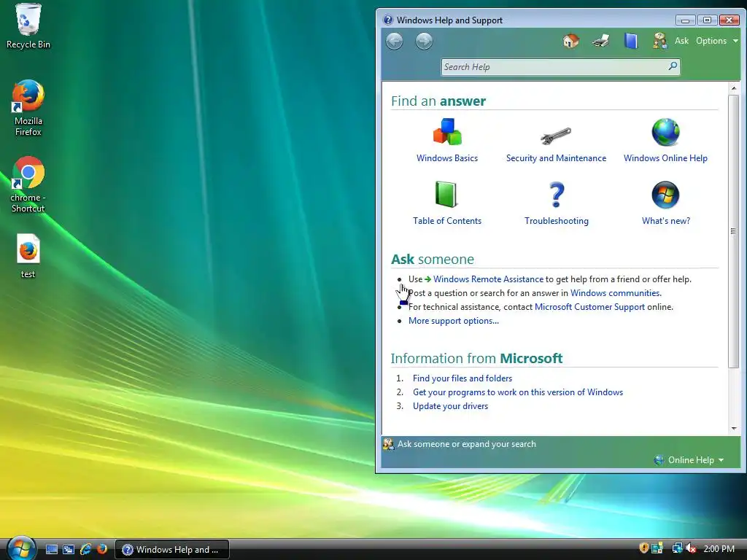Screen dimensions: 747x560
Task: Click the Security and Maintenance link text
Action: point(556,158)
